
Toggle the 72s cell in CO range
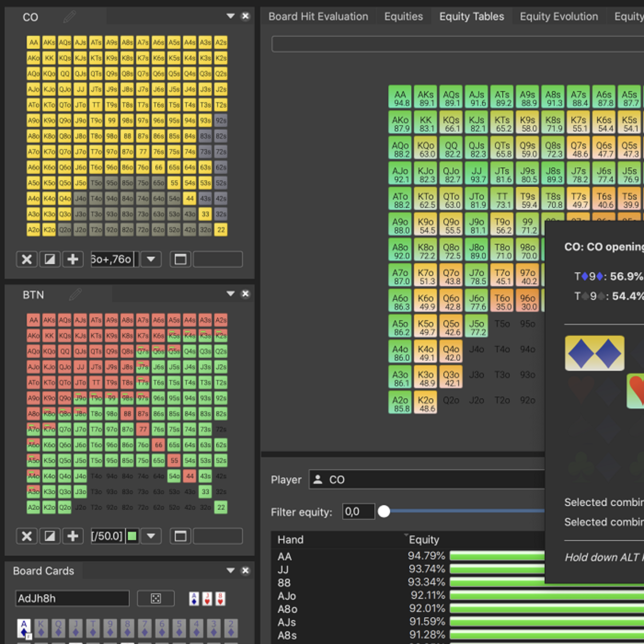pyautogui.click(x=221, y=152)
